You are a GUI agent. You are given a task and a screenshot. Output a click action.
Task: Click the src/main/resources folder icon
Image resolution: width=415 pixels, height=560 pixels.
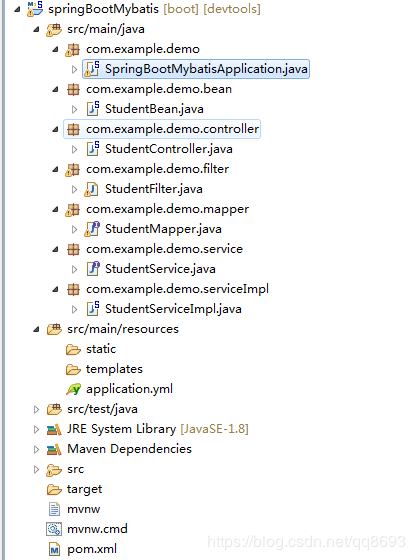[x=54, y=329]
